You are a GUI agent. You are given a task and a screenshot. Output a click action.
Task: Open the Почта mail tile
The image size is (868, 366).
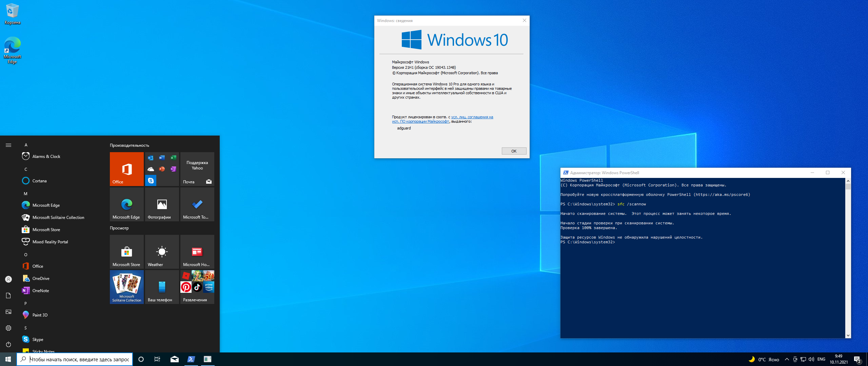tap(197, 169)
